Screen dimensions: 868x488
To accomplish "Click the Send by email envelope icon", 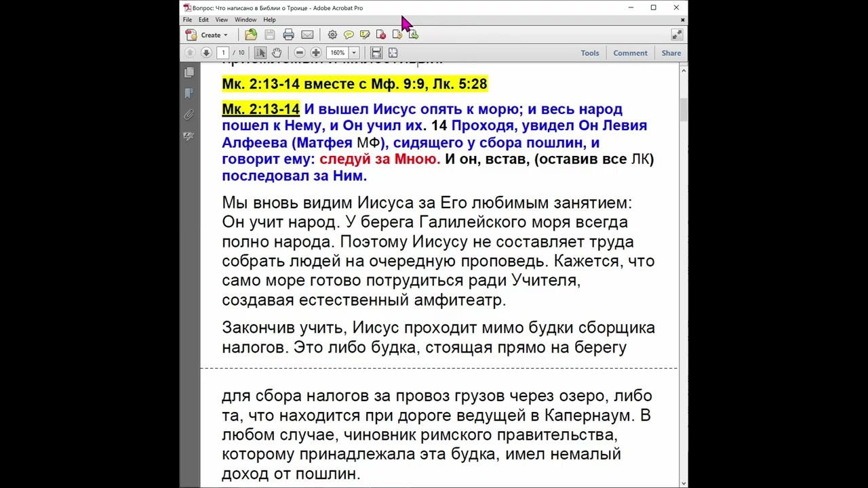I will (307, 35).
